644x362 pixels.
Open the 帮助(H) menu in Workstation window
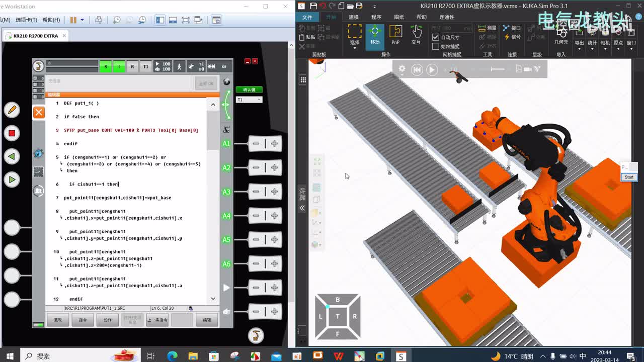click(x=51, y=20)
